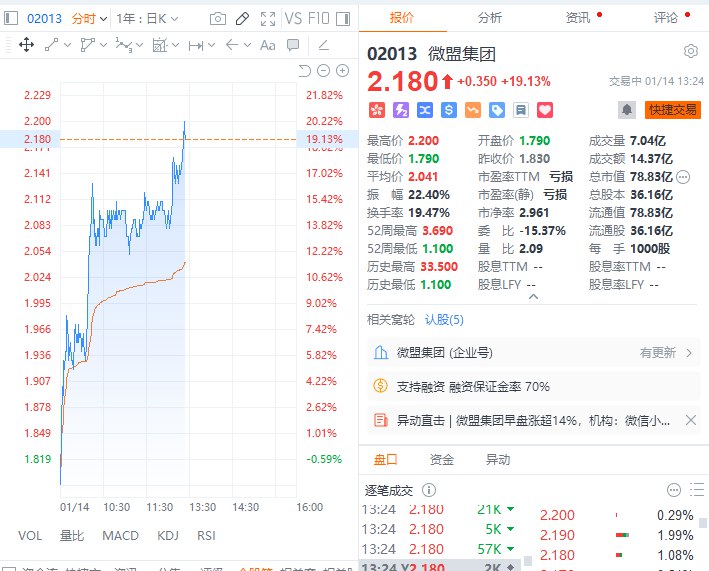Toggle the right side panel icon
The height and width of the screenshot is (571, 709).
[343, 19]
